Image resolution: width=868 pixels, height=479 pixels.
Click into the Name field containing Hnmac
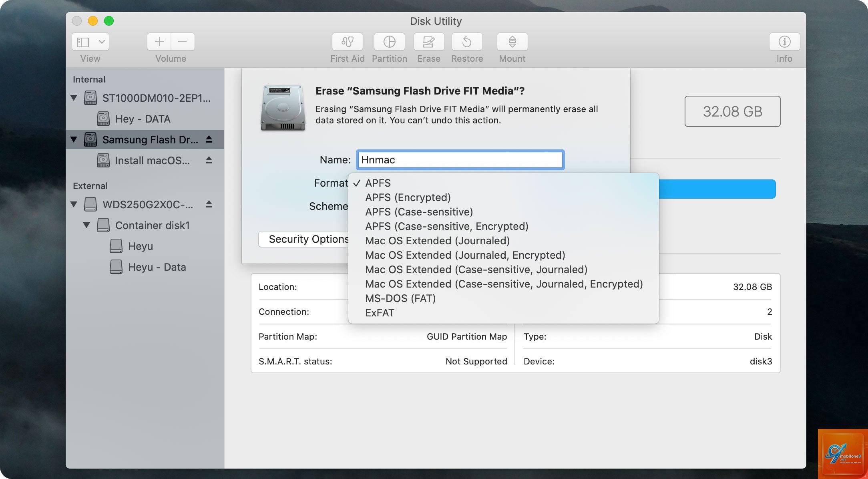click(x=460, y=160)
